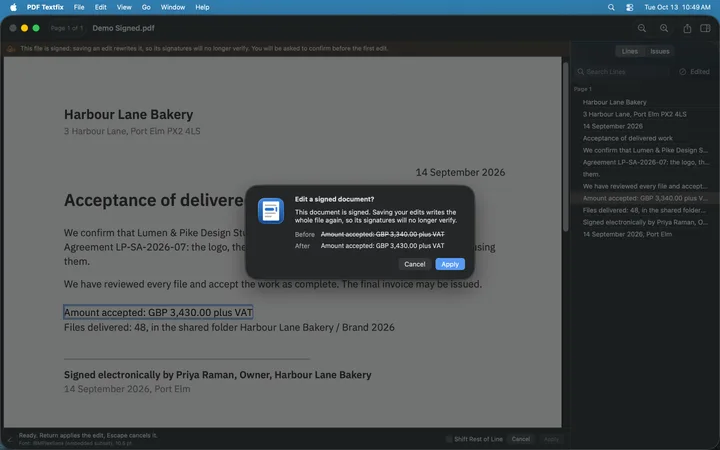Switch to the Issues tab
The width and height of the screenshot is (720, 450).
pyautogui.click(x=659, y=51)
